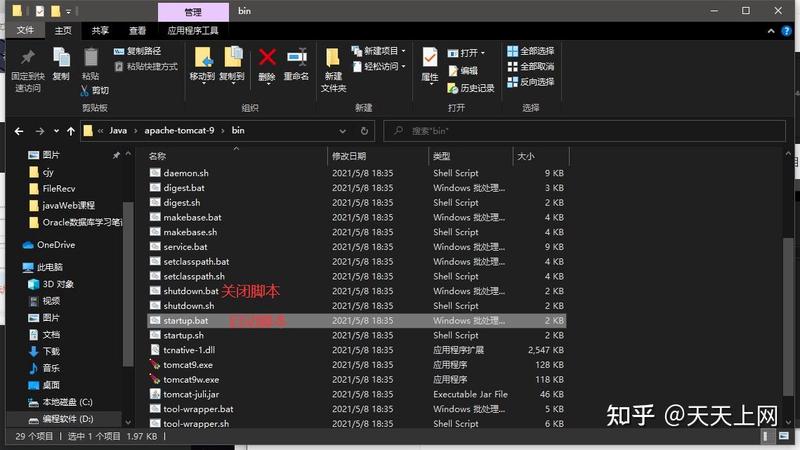Expand the address bar history dropdown
This screenshot has width=800, height=450.
[342, 131]
